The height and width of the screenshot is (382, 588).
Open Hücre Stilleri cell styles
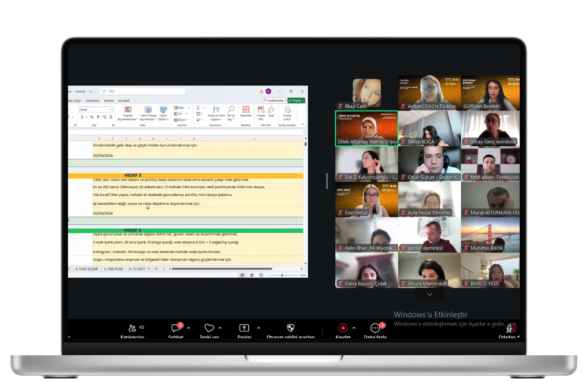163,114
